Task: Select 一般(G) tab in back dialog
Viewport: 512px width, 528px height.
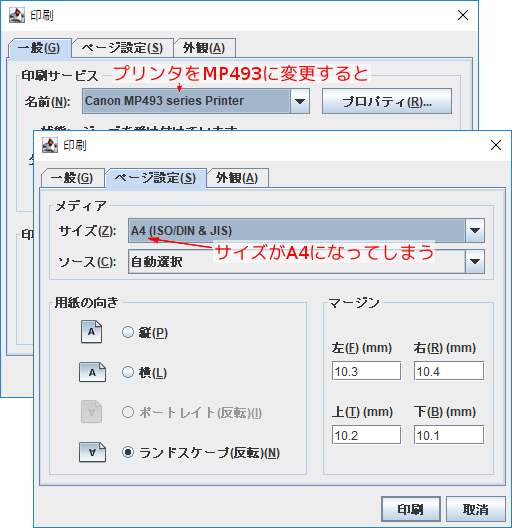Action: pos(39,48)
